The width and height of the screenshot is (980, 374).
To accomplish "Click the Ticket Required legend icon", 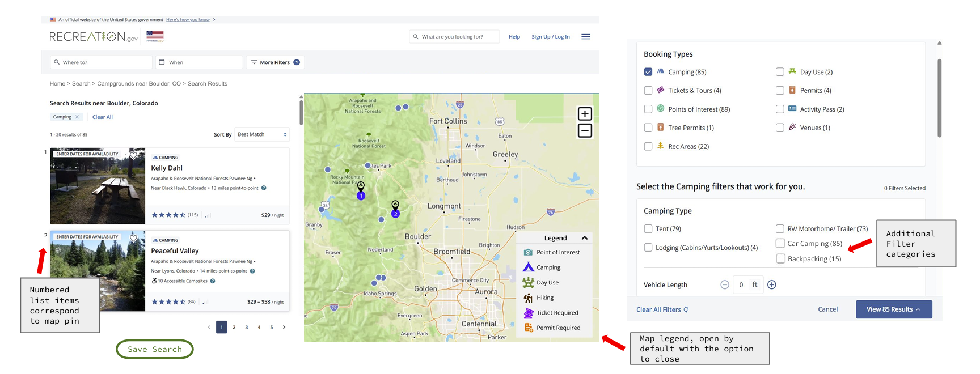I will coord(529,313).
